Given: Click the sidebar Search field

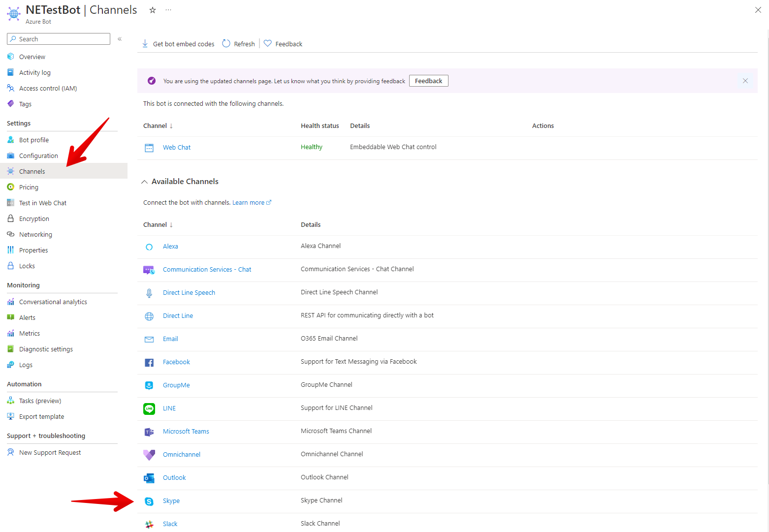Looking at the screenshot, I should click(x=59, y=39).
